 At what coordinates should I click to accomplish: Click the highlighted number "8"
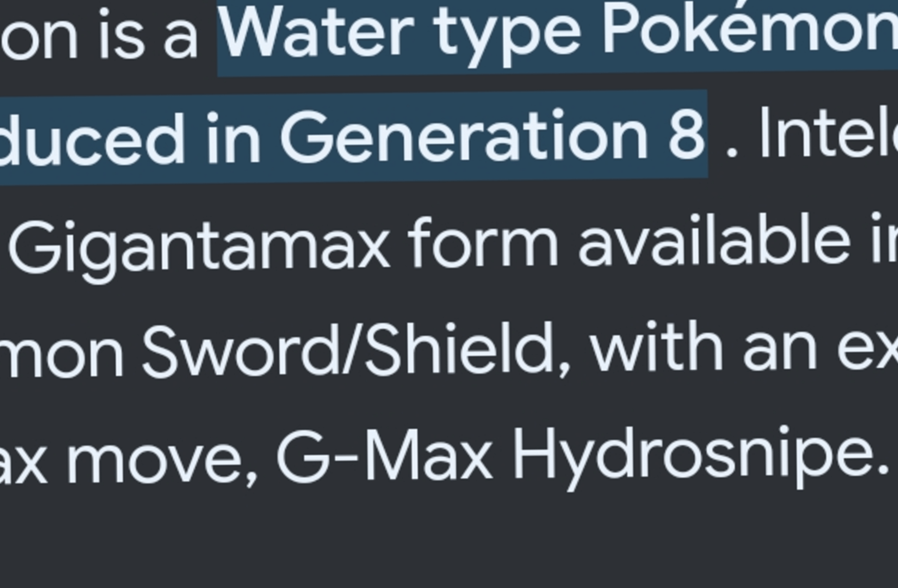686,136
